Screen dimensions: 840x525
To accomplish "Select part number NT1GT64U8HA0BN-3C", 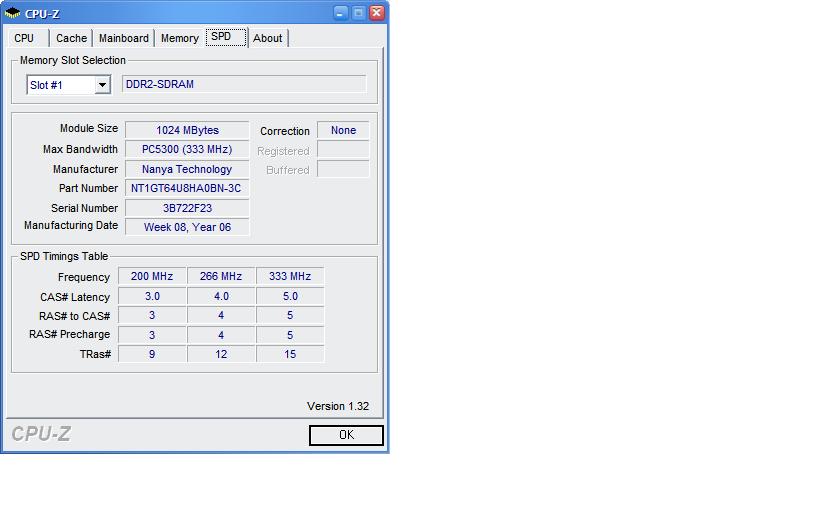I will 187,189.
